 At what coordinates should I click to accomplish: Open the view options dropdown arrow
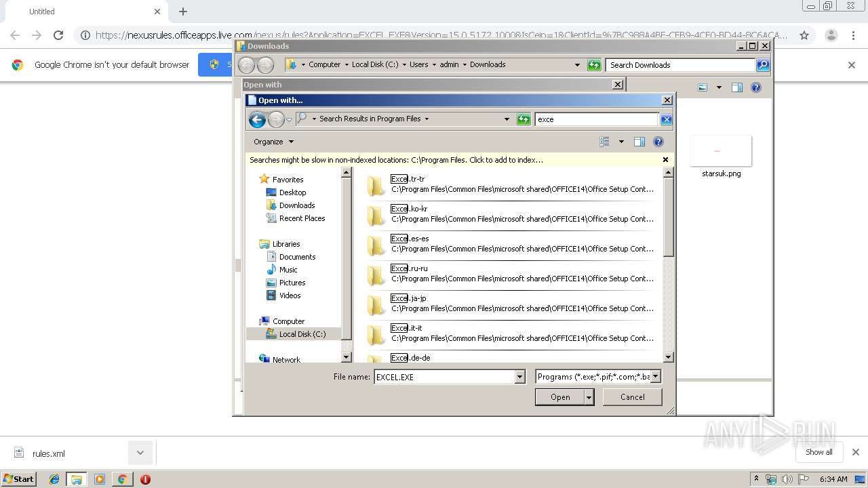coord(621,142)
